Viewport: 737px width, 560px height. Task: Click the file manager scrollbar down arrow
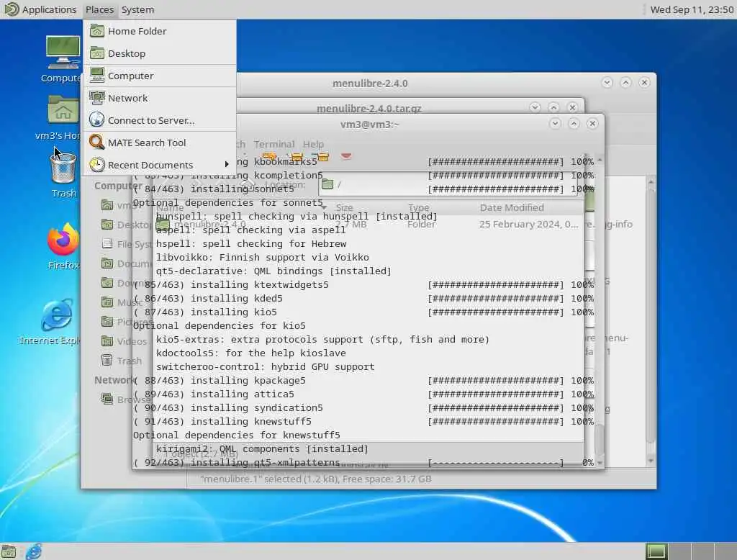point(651,461)
